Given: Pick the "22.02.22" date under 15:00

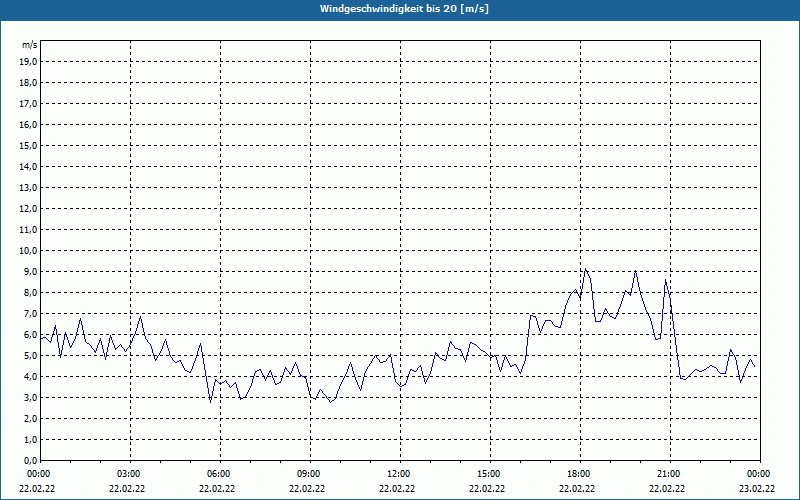Looking at the screenshot, I should click(x=487, y=489).
